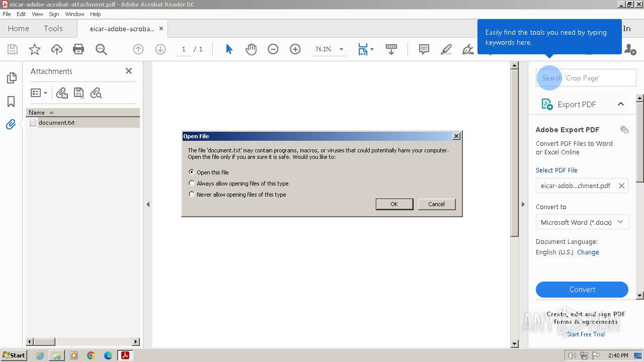Click document vertical scrollbar down arrow
644x362 pixels.
[514, 344]
